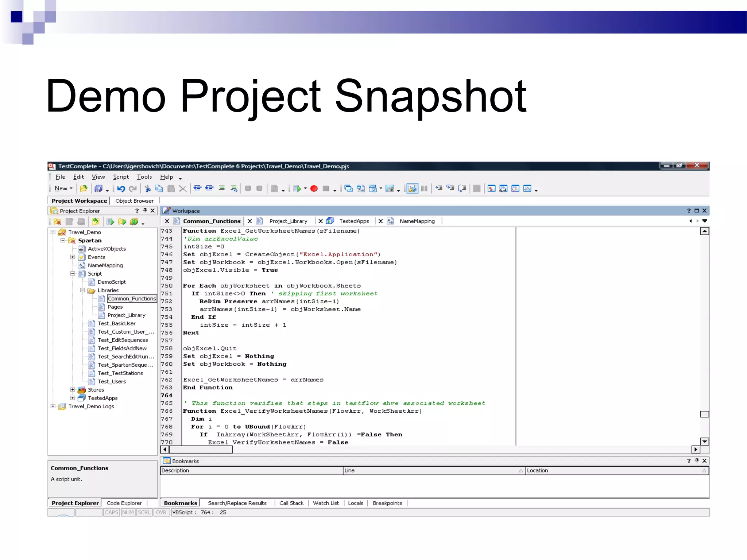Click the Project Explorer help question mark
This screenshot has width=747, height=560.
137,211
